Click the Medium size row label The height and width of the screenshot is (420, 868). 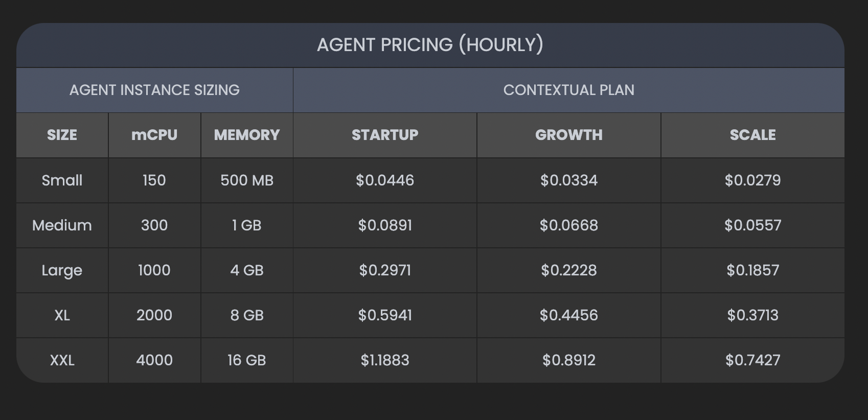pyautogui.click(x=62, y=225)
